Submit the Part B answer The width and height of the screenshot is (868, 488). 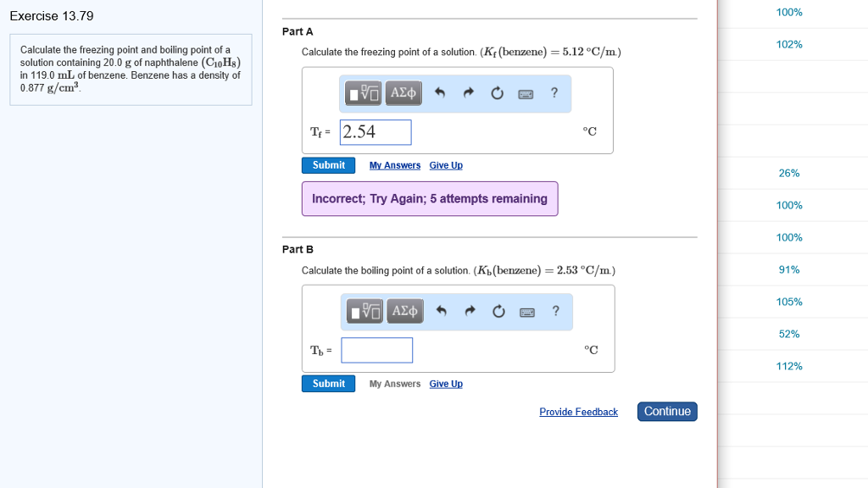point(328,383)
